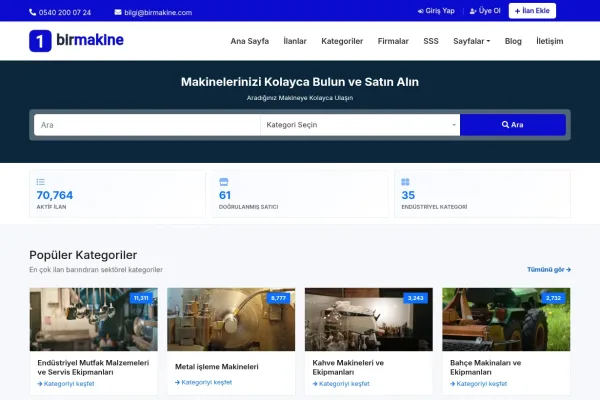
Task: Open phone number 0540 200 07 24
Action: coord(65,13)
